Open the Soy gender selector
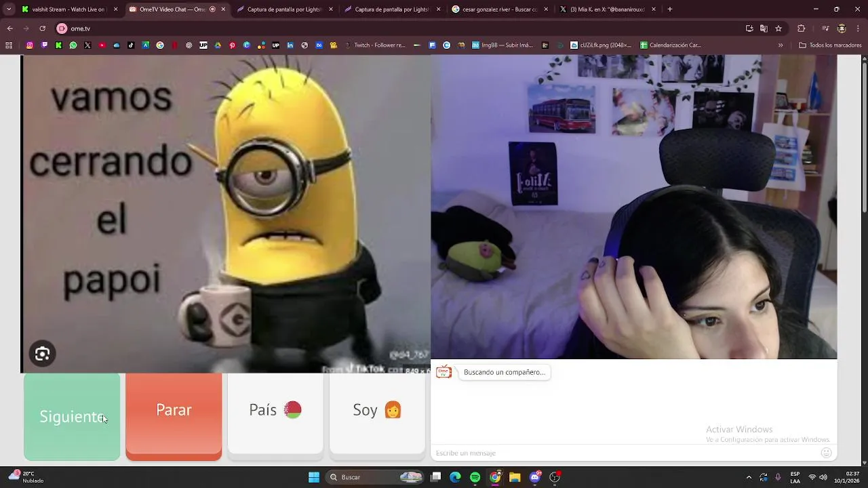 click(377, 413)
